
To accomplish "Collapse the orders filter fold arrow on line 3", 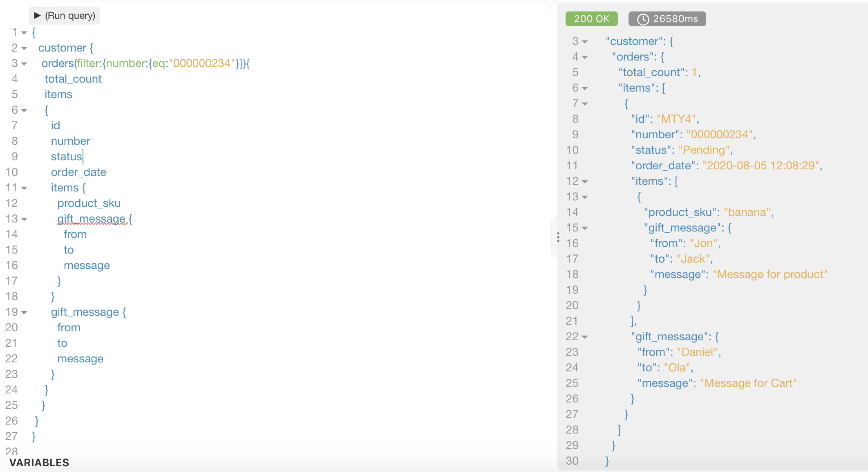I will 24,64.
